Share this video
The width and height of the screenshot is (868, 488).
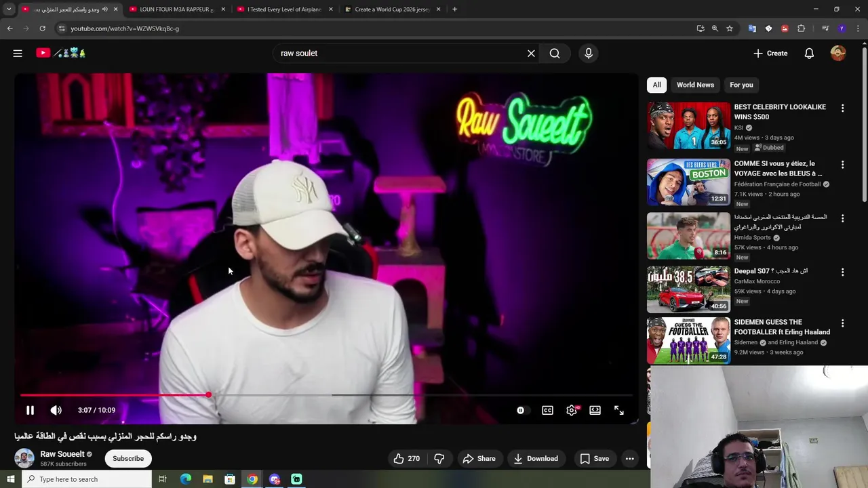tap(479, 459)
